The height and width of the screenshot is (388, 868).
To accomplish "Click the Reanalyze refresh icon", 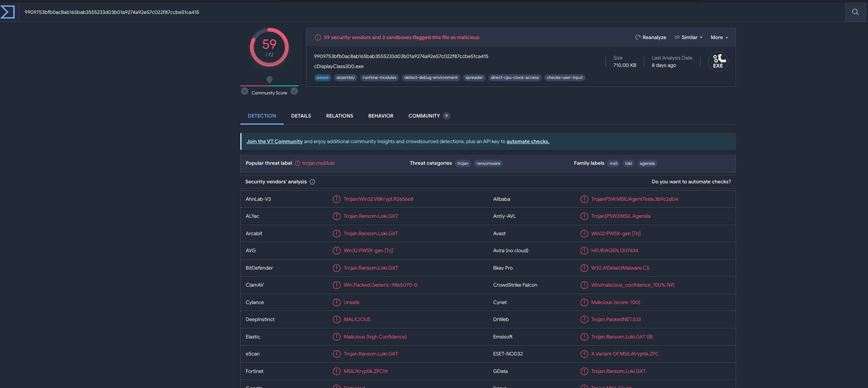I will click(x=638, y=38).
